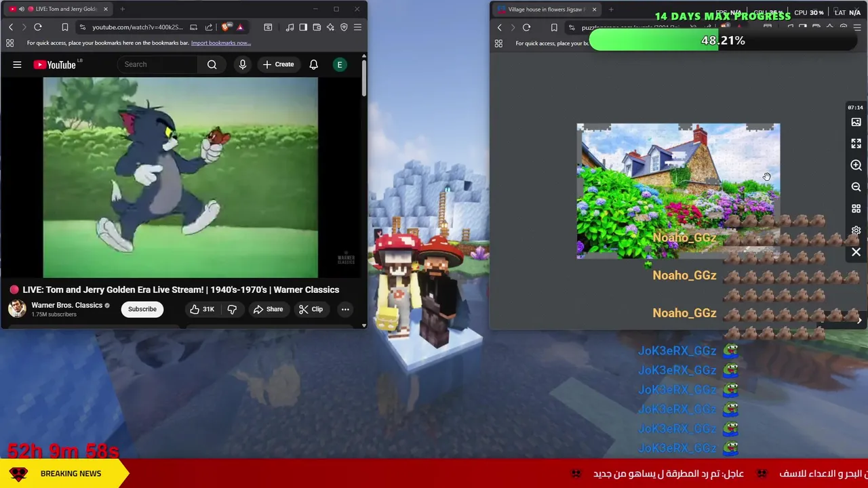This screenshot has width=868, height=488.
Task: Open Warner Bros. Classics channel name
Action: point(67,305)
